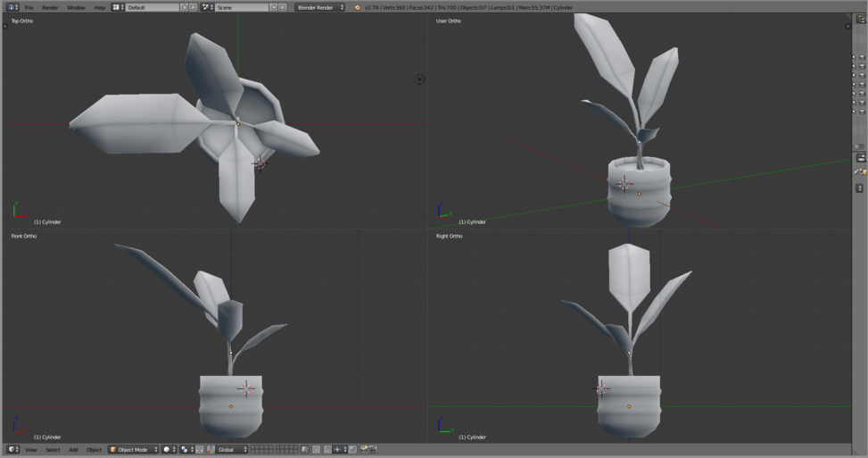Click the User Ortho view label
Viewport: 868px width, 458px height.
pyautogui.click(x=449, y=21)
